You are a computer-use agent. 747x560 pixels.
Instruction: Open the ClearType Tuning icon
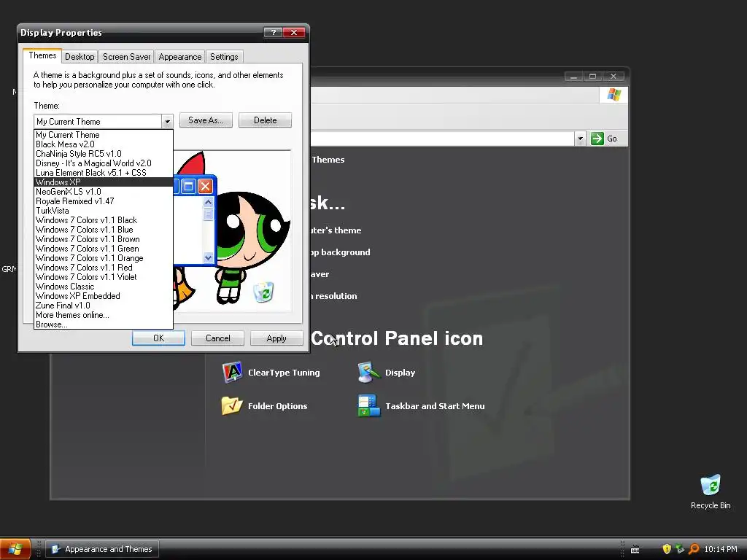point(233,373)
